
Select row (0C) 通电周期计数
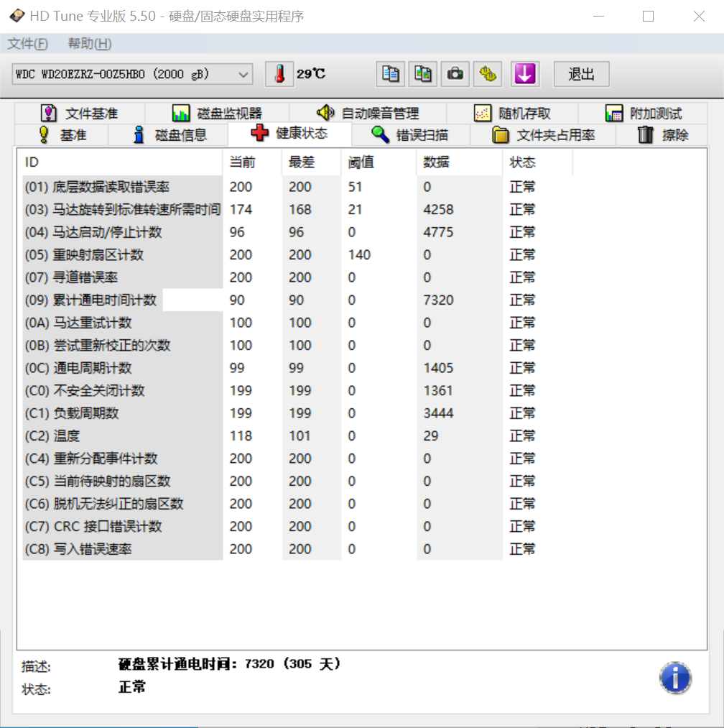(x=297, y=368)
